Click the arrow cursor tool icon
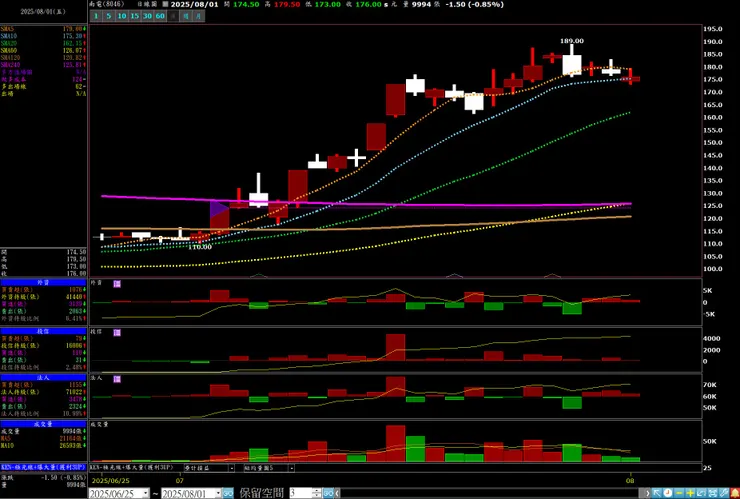 [656, 493]
